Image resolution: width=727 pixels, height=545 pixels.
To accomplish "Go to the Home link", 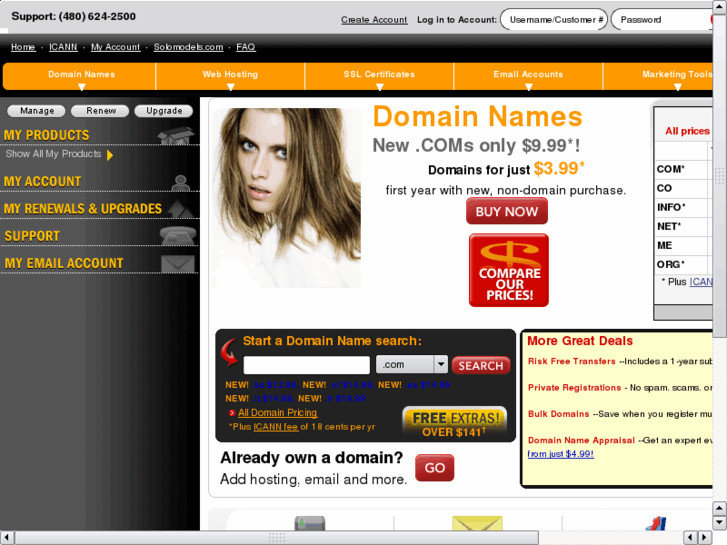I will (23, 47).
